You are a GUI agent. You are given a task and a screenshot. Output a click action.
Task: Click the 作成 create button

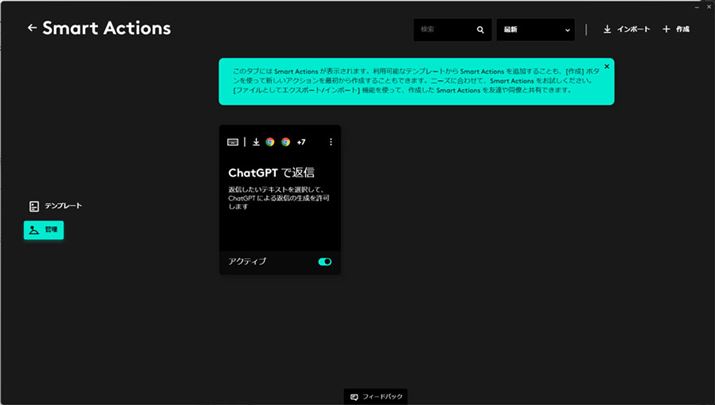676,29
